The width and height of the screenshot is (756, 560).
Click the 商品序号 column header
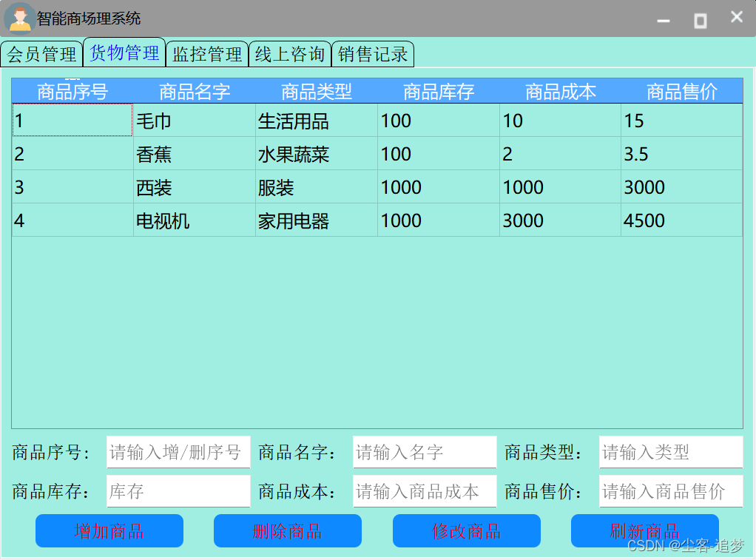coord(72,91)
